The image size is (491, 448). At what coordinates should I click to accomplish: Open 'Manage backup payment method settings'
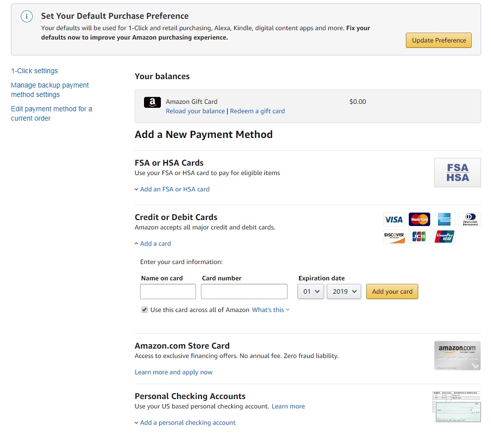[x=49, y=90]
